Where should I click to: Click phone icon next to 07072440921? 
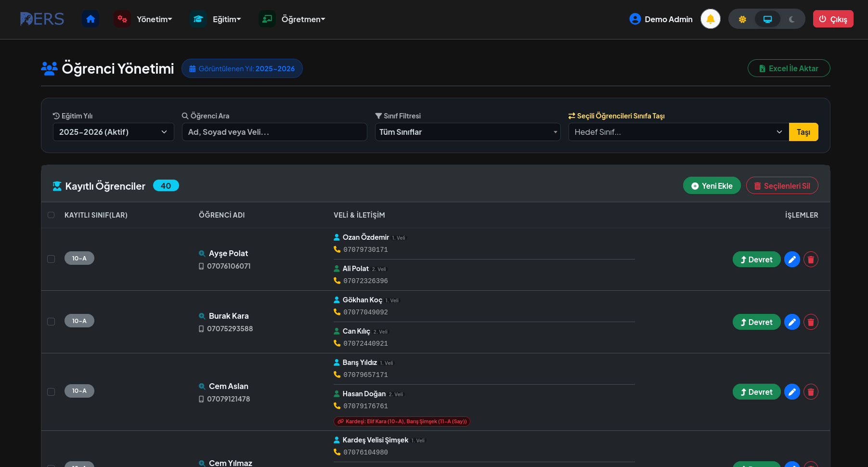pyautogui.click(x=337, y=343)
